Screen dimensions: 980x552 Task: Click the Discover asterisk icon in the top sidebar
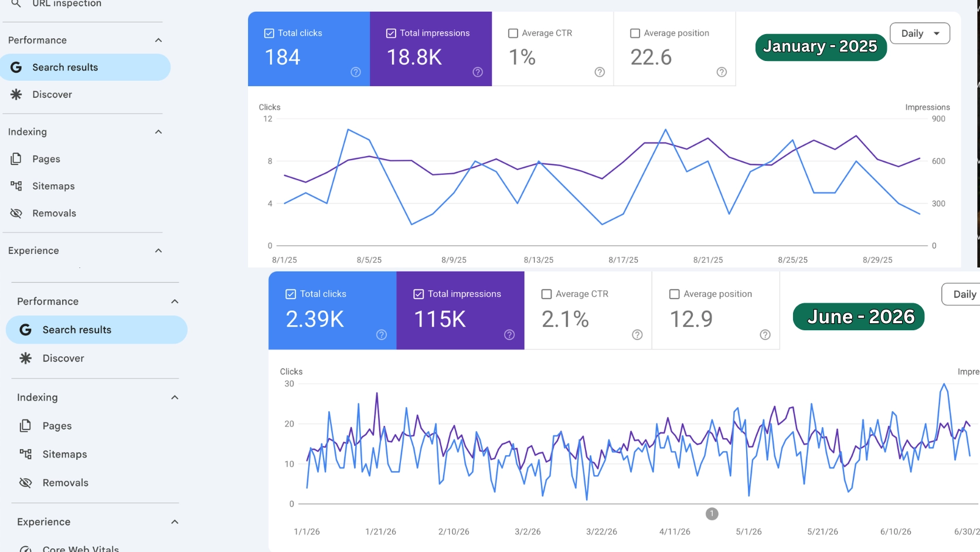pyautogui.click(x=16, y=94)
